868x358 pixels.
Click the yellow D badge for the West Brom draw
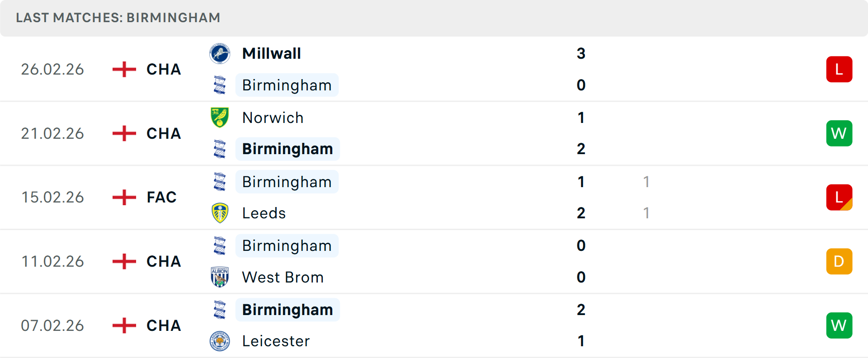[839, 261]
